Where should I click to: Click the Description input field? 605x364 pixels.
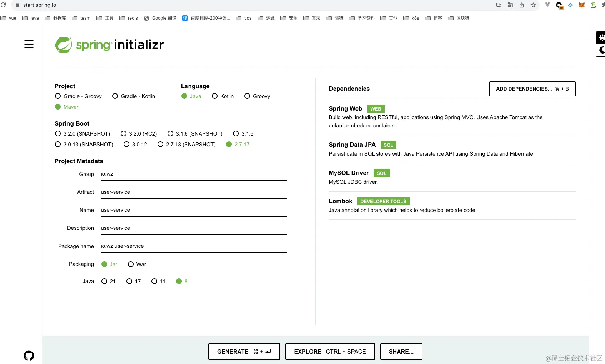pyautogui.click(x=194, y=228)
